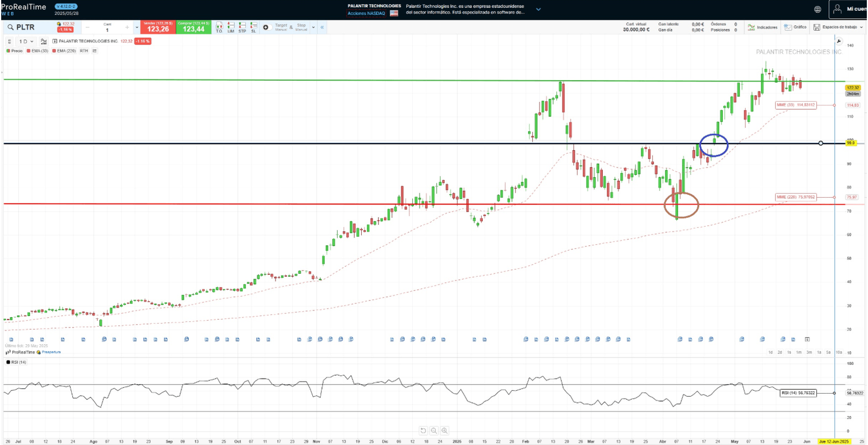Click the wrench tools icon above price scale

point(838,40)
